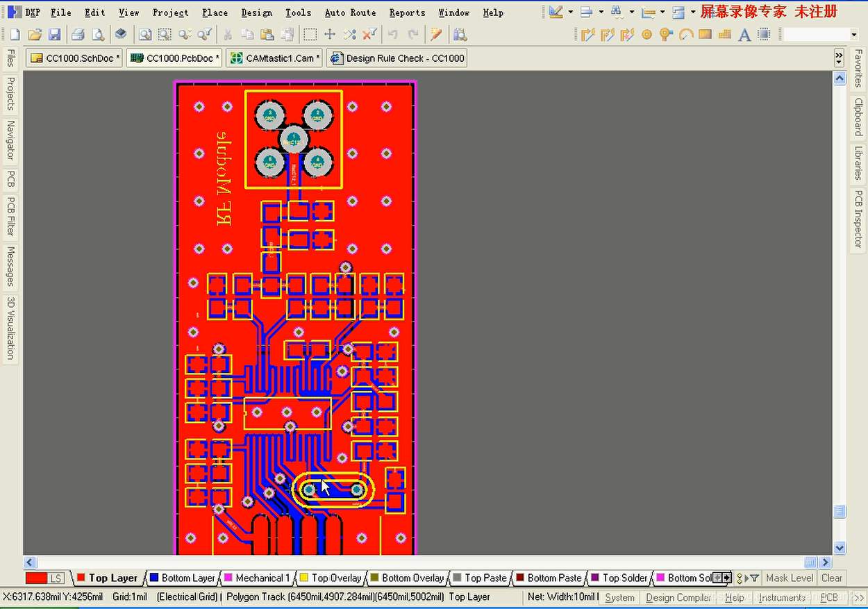This screenshot has width=868, height=609.
Task: Activate the move selection cross icon
Action: pyautogui.click(x=330, y=34)
